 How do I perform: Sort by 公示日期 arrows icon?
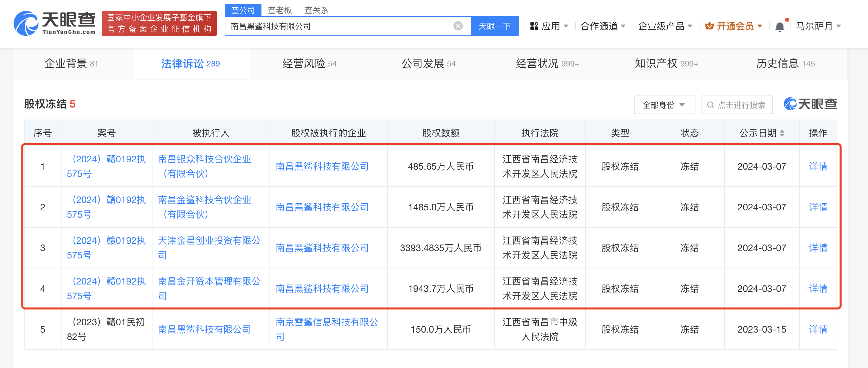(x=782, y=133)
